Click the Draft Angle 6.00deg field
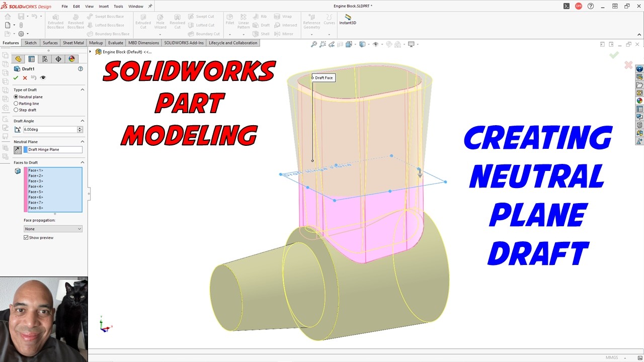Screen dimensions: 644x362 [50, 130]
